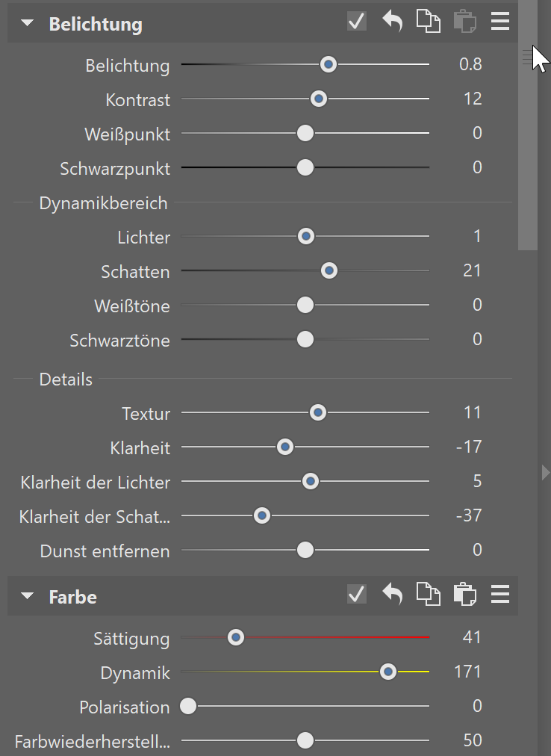551x756 pixels.
Task: Paste settings into the Farbe section
Action: pos(464,593)
